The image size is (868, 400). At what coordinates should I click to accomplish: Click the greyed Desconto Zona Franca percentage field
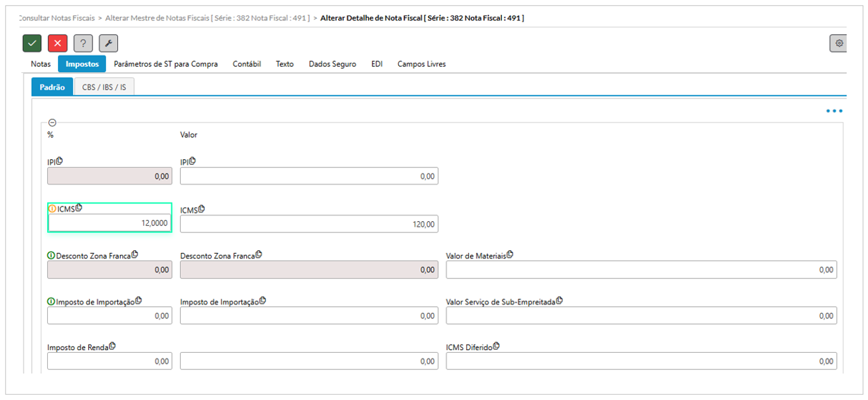point(109,269)
